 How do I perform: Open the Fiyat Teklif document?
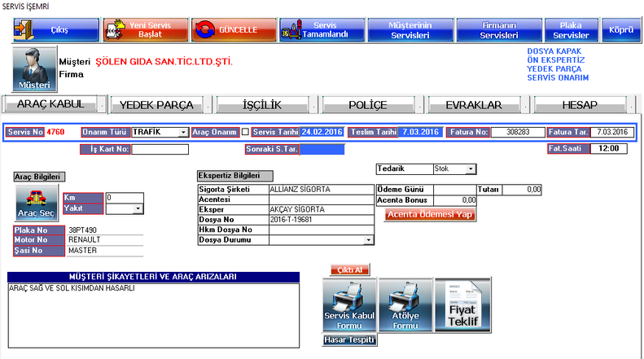tap(463, 303)
